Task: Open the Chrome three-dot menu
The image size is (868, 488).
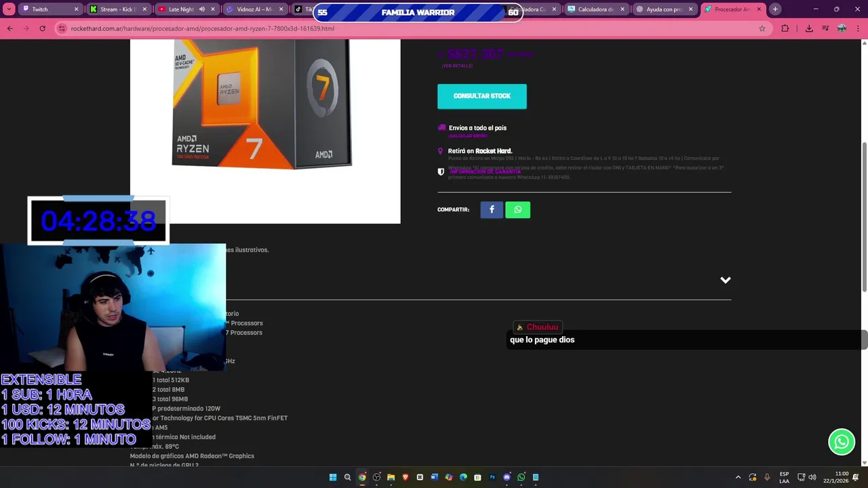Action: tap(858, 28)
